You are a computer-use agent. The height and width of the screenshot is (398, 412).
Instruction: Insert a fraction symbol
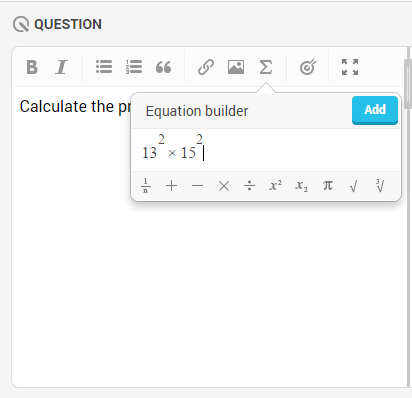[x=146, y=186]
